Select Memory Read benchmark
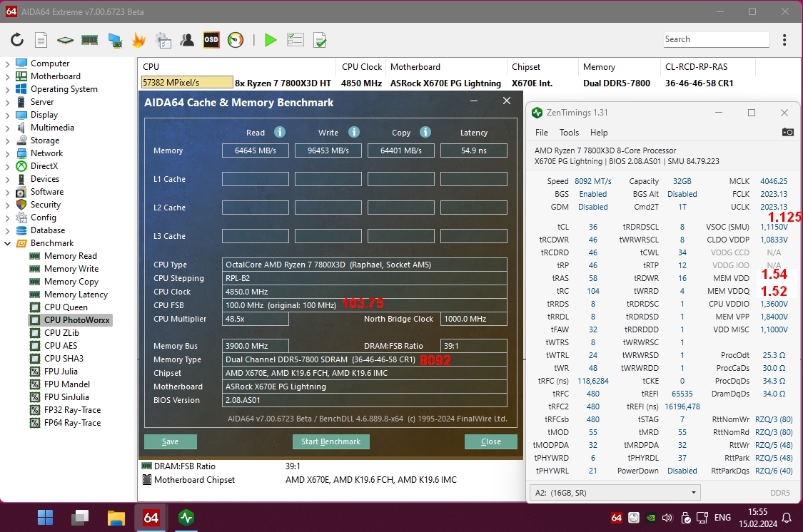This screenshot has height=532, width=803. [70, 256]
